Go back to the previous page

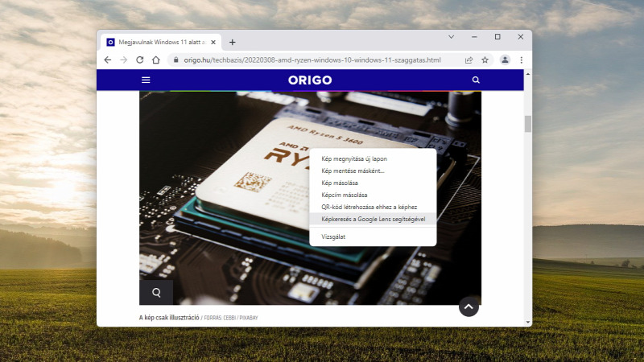click(108, 60)
